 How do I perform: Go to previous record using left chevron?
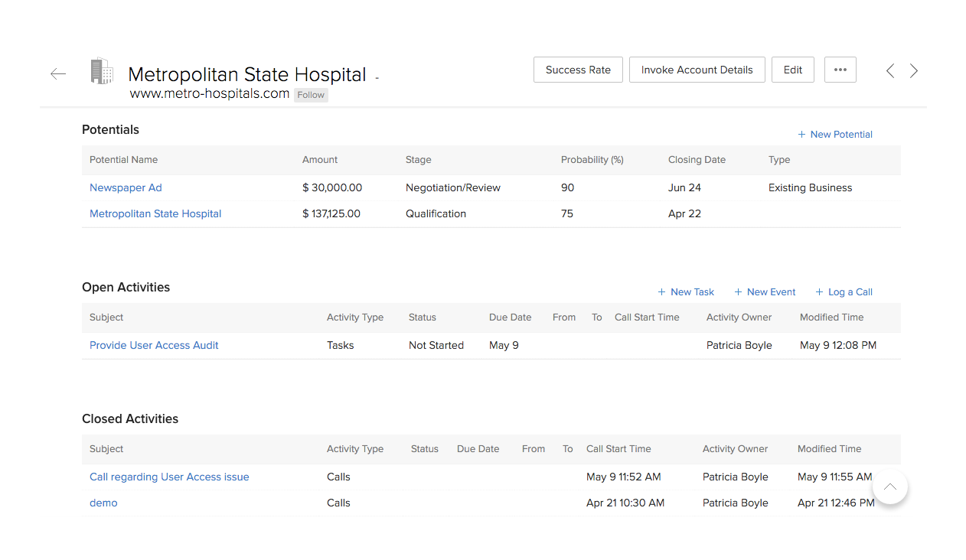point(890,71)
